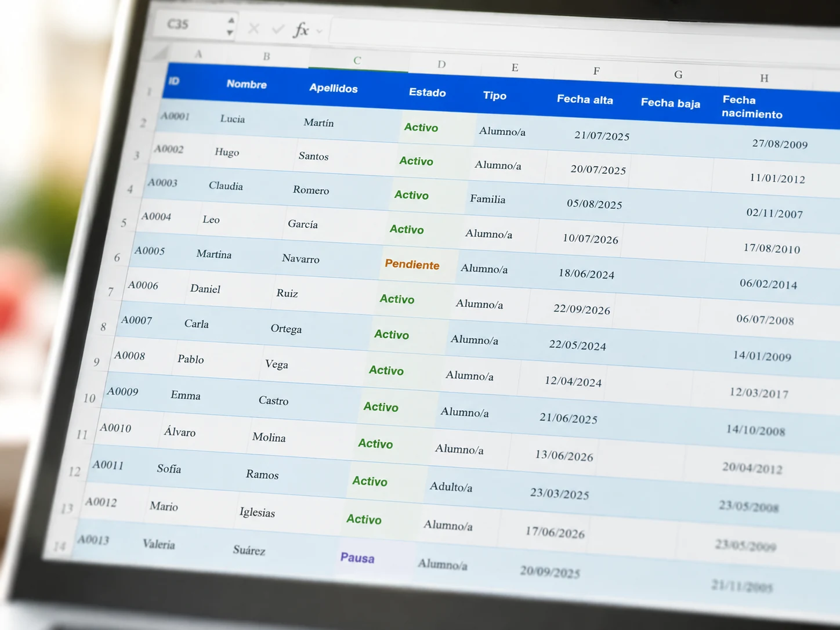
Task: Click the 'Fecha baja' header cell
Action: pos(671,103)
